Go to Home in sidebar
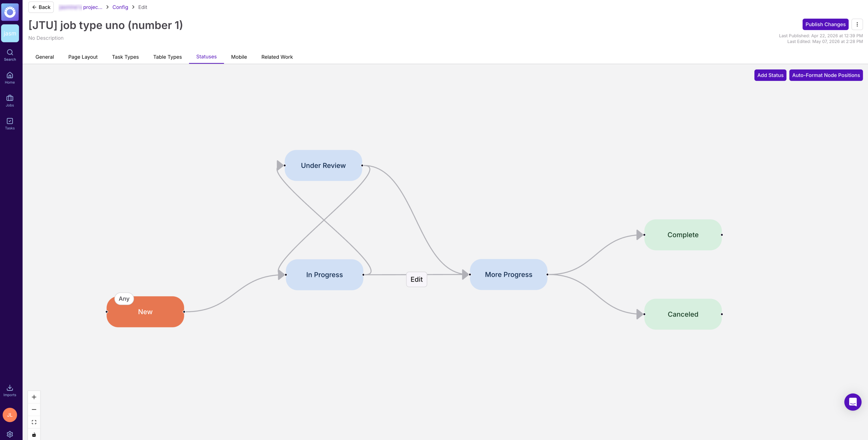This screenshot has height=440, width=868. click(10, 78)
